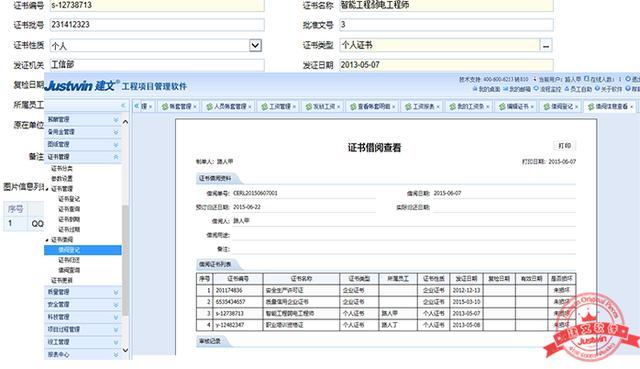Switch to the 编辑证书 tab
640x369 pixels.
coord(518,107)
